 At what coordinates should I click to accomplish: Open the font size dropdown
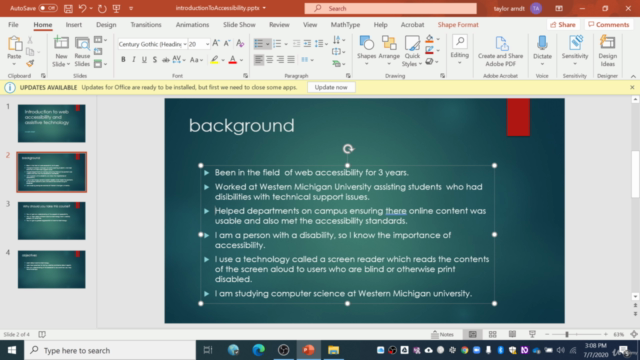[207, 44]
